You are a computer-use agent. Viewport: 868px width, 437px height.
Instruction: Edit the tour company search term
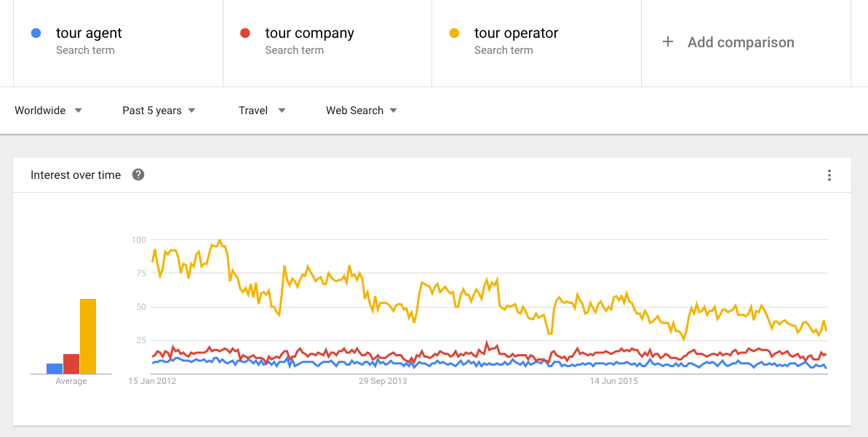pos(309,33)
